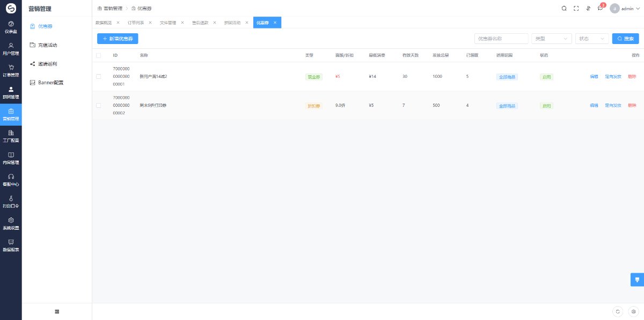Select 工厂配置 in the left rail
Viewport: 644px width, 320px height.
11,136
